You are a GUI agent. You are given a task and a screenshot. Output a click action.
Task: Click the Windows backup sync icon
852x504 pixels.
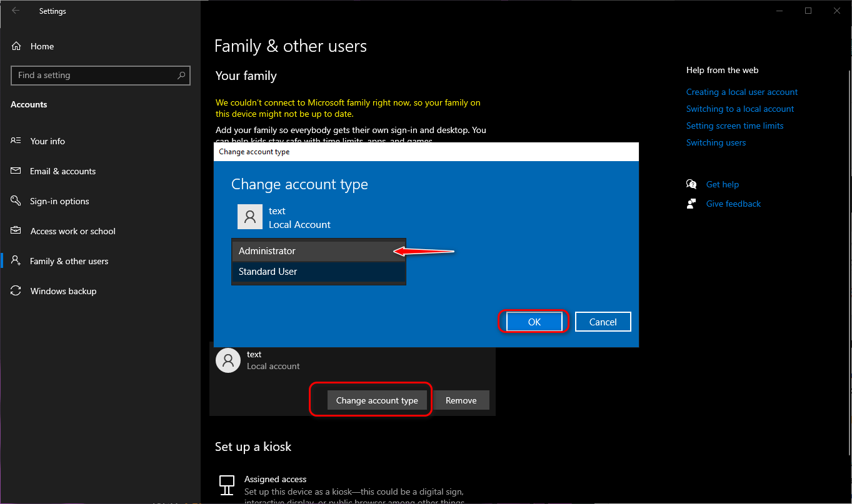[16, 291]
